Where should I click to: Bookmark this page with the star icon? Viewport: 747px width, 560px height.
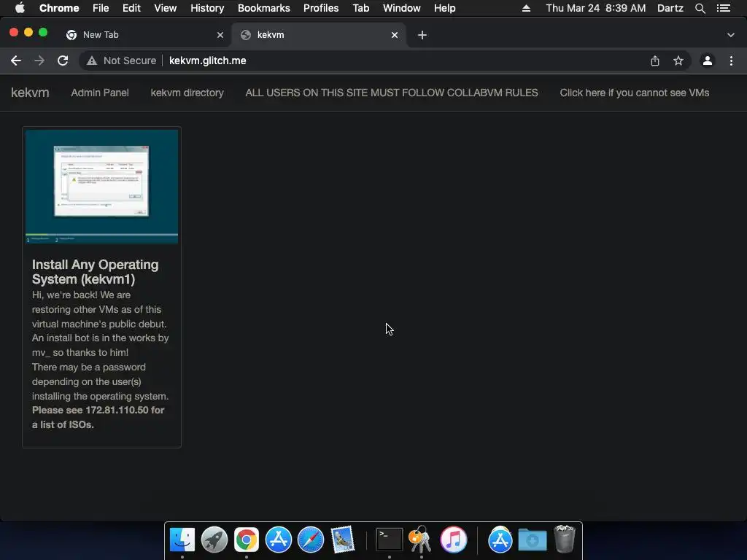point(678,61)
